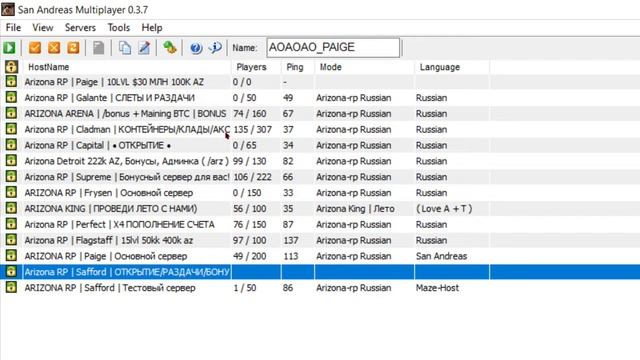Click the lock icon beside Flagstaff server
Image resolution: width=640 pixels, height=360 pixels.
(11, 240)
